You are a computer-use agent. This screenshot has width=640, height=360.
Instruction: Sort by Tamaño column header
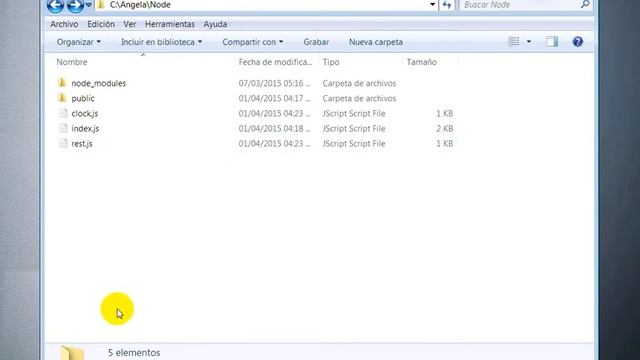pos(422,62)
